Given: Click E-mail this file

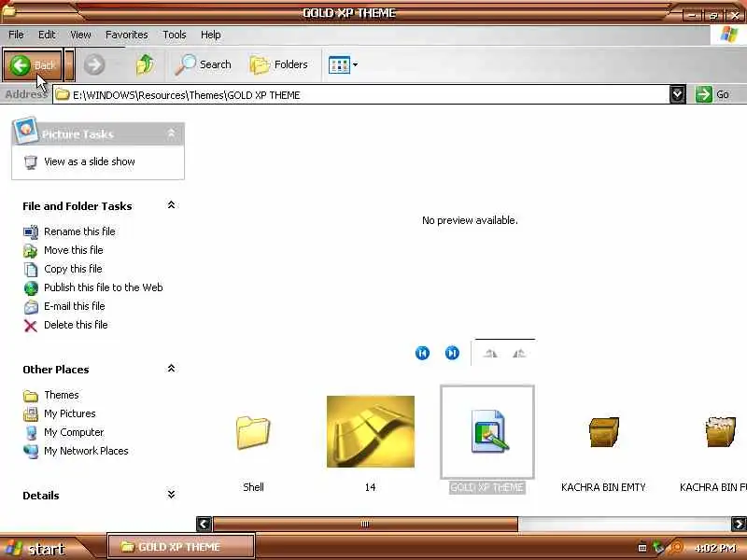Looking at the screenshot, I should point(75,306).
